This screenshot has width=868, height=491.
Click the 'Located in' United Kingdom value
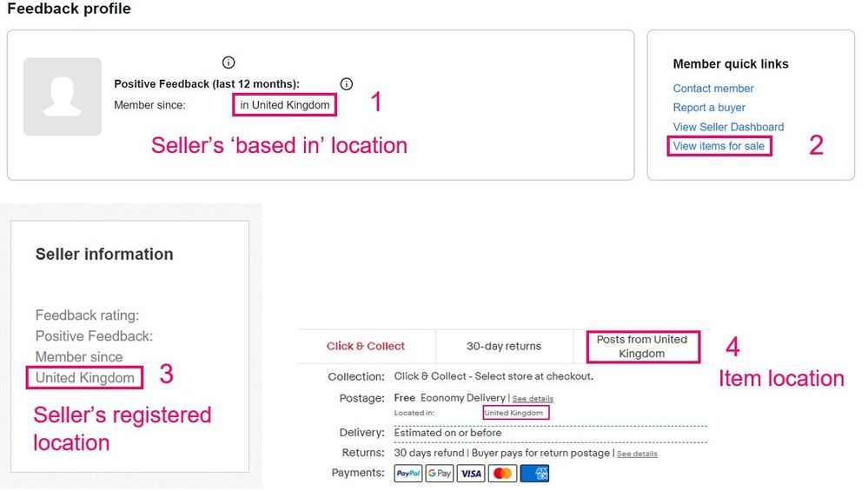(516, 413)
